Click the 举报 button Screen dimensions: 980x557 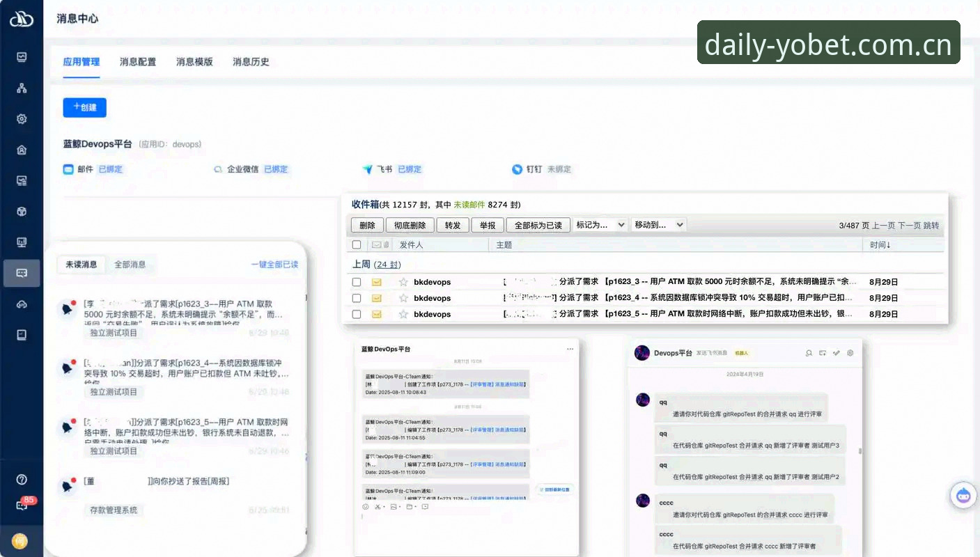(x=488, y=226)
